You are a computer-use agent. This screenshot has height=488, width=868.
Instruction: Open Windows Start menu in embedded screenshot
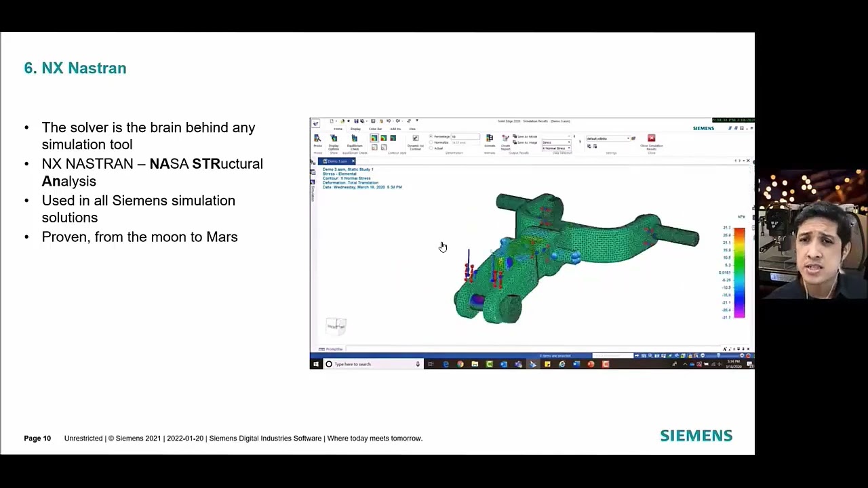pyautogui.click(x=316, y=364)
